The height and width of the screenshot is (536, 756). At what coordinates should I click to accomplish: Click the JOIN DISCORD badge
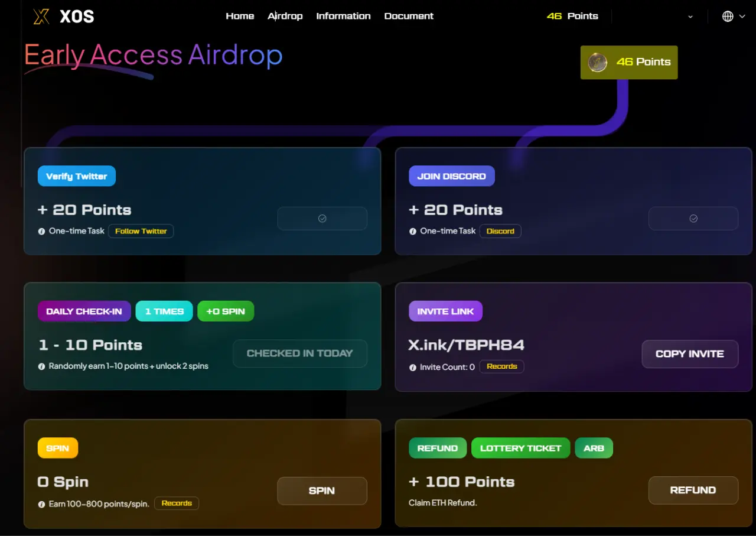[452, 176]
